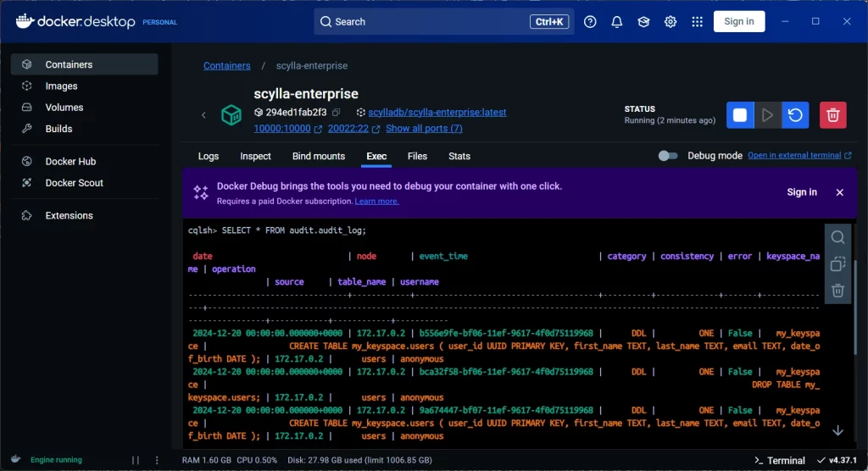Click Show all ports (7)
868x471 pixels.
[x=424, y=129]
